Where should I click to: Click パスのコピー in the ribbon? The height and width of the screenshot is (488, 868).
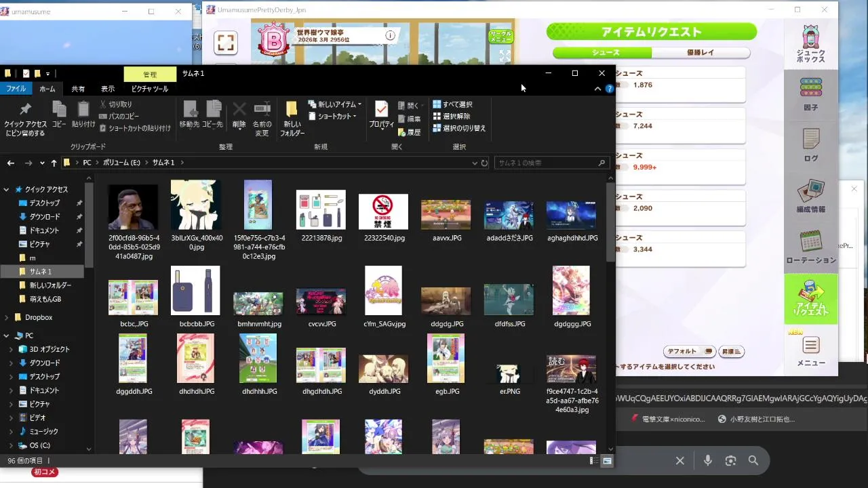tap(119, 116)
